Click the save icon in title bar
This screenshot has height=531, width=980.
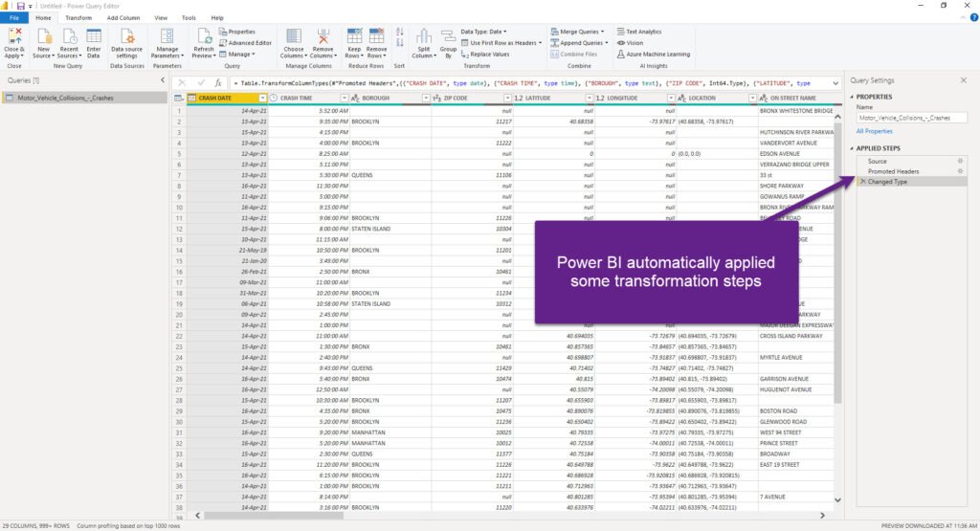click(21, 6)
